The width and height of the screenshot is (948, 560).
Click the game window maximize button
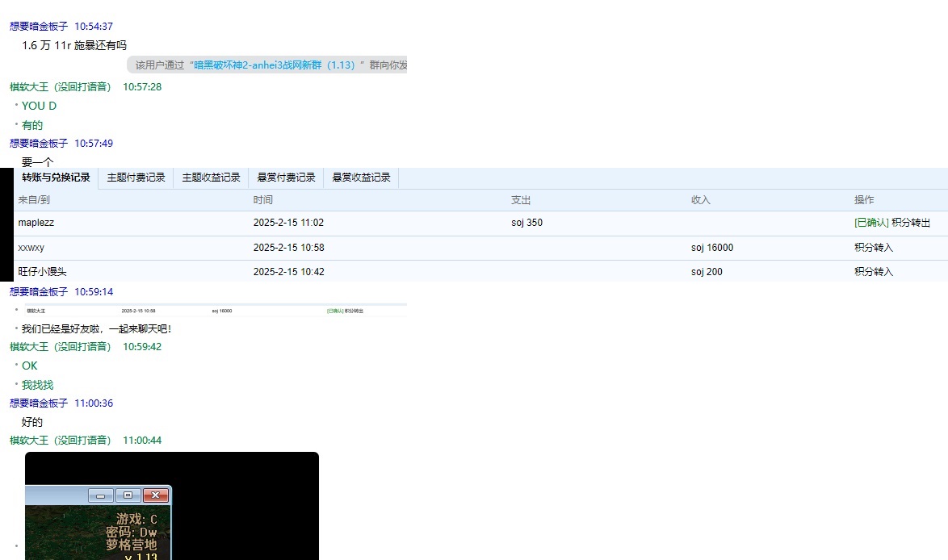click(x=128, y=495)
